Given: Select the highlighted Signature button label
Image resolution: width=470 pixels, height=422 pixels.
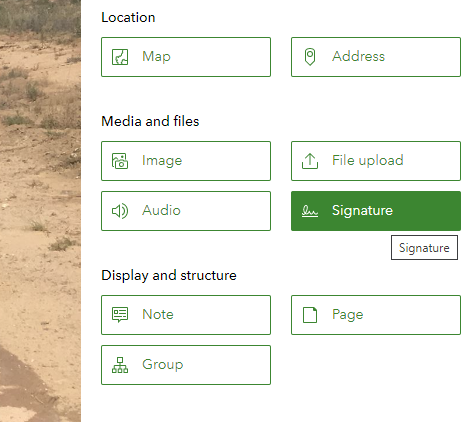Looking at the screenshot, I should click(362, 211).
